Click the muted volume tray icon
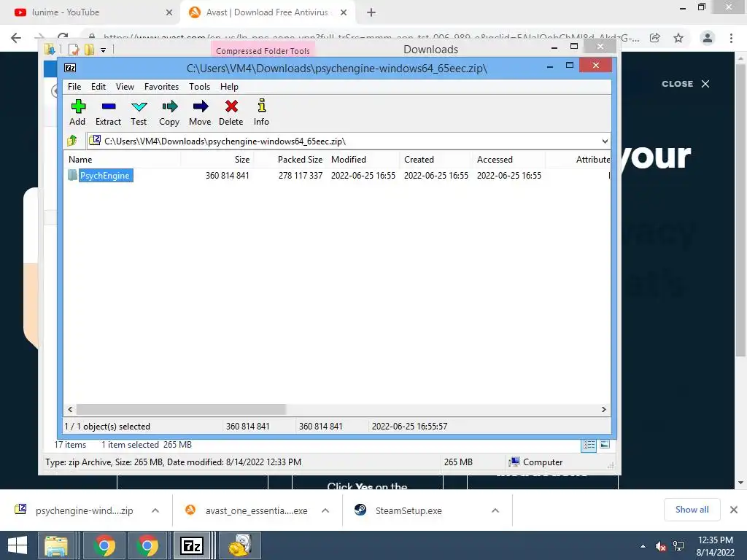 coord(660,546)
